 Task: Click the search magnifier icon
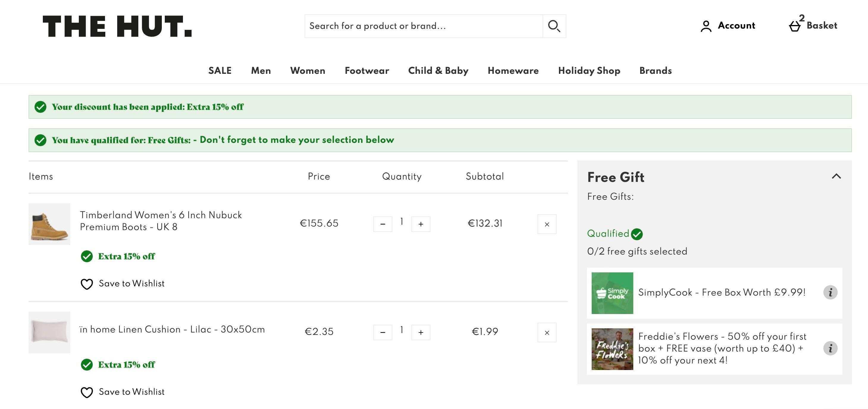[554, 26]
